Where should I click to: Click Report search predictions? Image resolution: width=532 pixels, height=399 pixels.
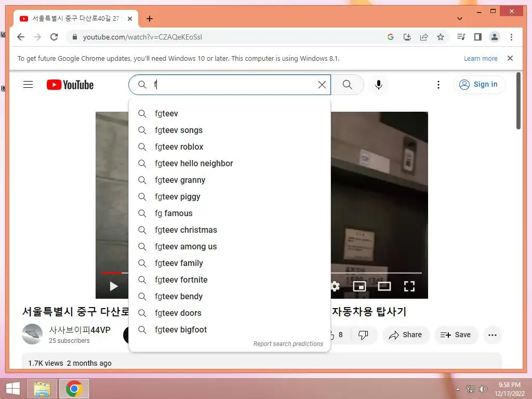[x=288, y=344]
